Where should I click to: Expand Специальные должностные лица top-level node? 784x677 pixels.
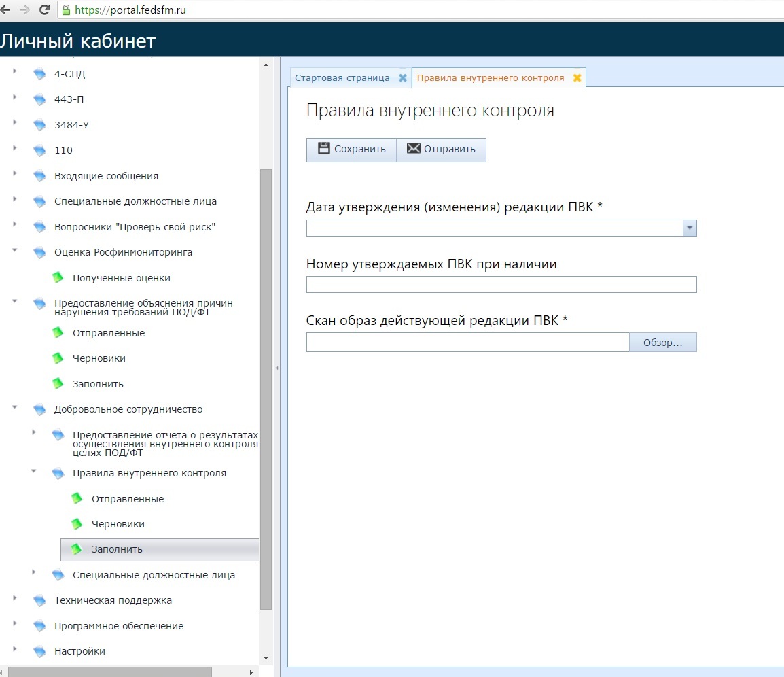click(14, 199)
